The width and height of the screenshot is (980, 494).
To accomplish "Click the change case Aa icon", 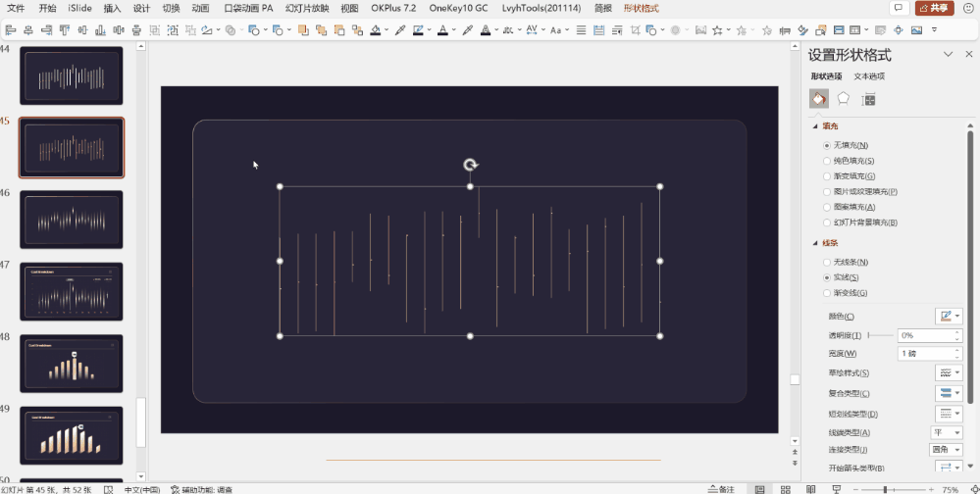I will (x=555, y=30).
